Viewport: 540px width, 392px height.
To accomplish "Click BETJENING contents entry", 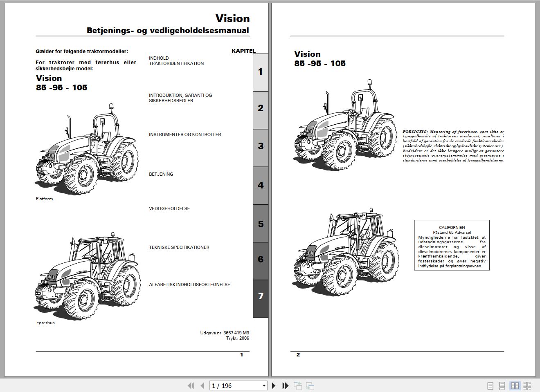I will tap(161, 174).
